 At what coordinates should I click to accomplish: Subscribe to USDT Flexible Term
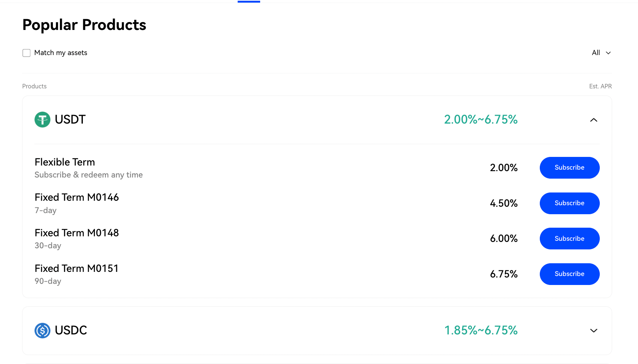tap(569, 168)
